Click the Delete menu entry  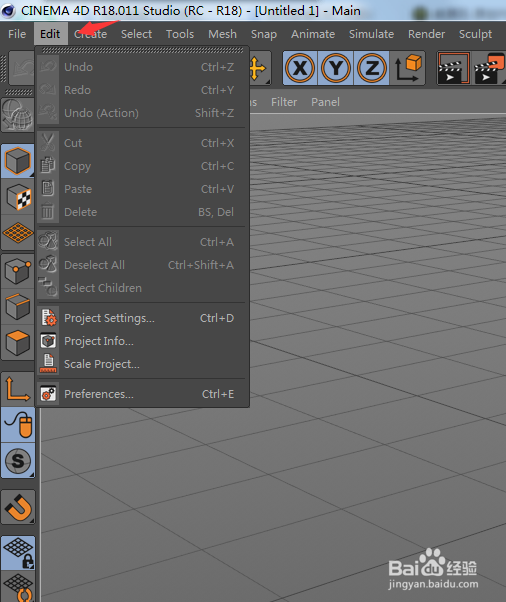(x=142, y=212)
